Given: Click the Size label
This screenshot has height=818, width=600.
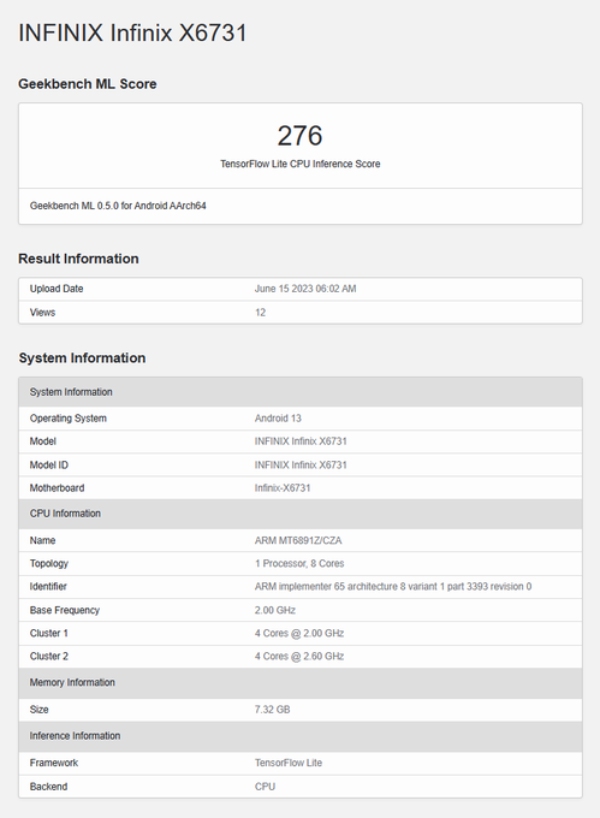Looking at the screenshot, I should click(x=39, y=709).
